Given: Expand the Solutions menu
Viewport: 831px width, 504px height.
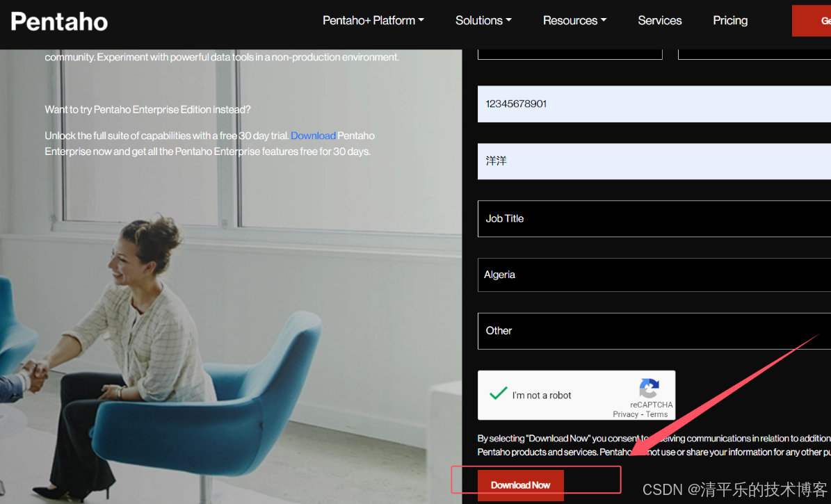Looking at the screenshot, I should 483,21.
